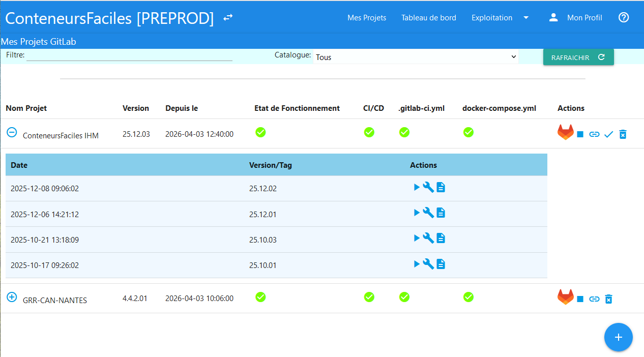
Task: Click date 2025-10-17 09:26:02
Action: [x=45, y=265]
